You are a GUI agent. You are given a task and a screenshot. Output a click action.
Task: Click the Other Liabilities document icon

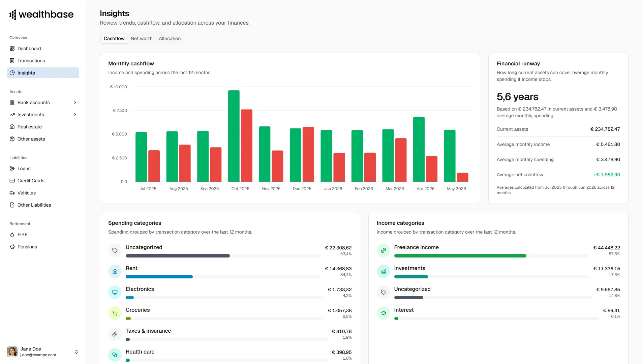12,205
